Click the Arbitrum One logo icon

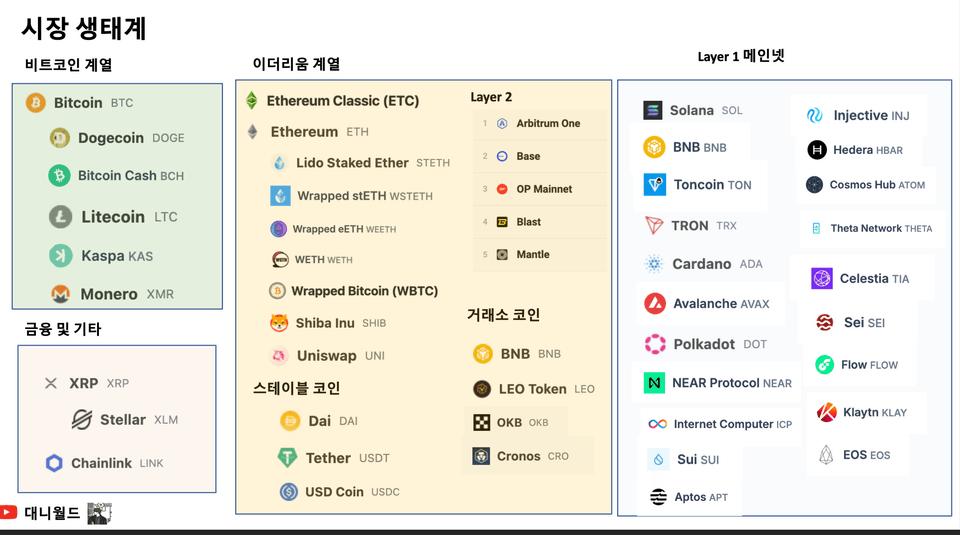coord(502,123)
